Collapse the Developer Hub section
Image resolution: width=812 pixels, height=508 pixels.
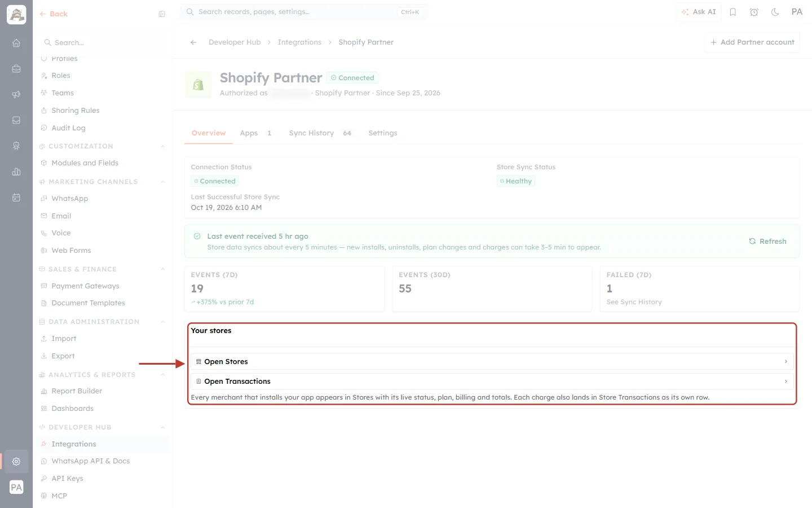click(162, 427)
